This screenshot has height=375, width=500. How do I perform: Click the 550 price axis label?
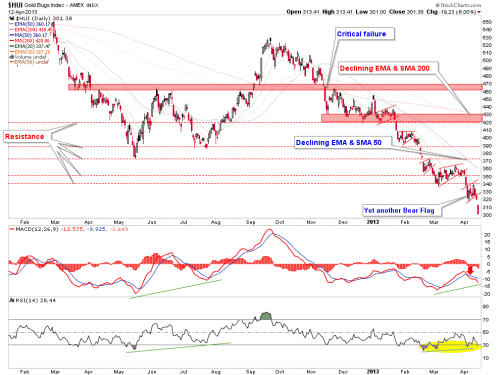pyautogui.click(x=487, y=22)
